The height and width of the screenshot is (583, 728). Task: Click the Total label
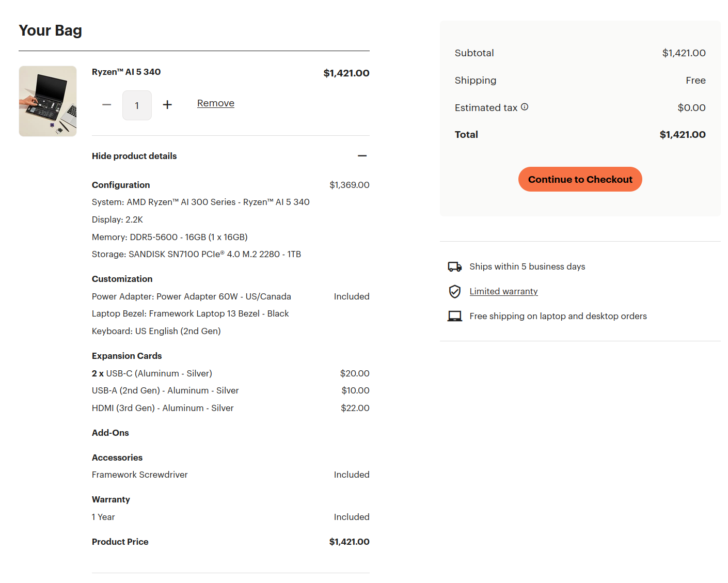click(466, 134)
